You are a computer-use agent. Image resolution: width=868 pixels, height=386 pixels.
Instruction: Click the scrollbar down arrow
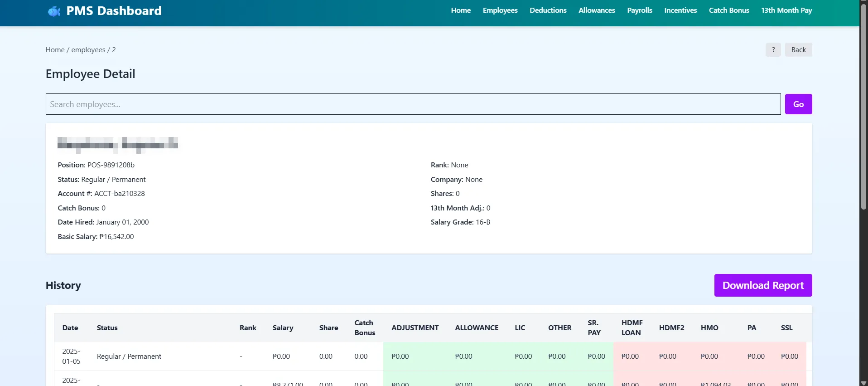(863, 383)
